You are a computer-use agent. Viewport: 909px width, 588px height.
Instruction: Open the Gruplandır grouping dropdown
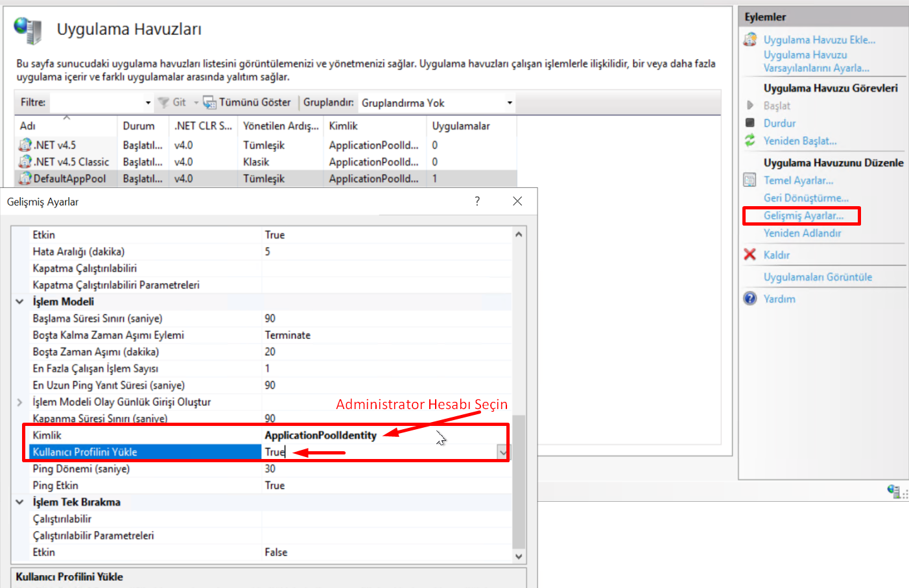pos(509,103)
